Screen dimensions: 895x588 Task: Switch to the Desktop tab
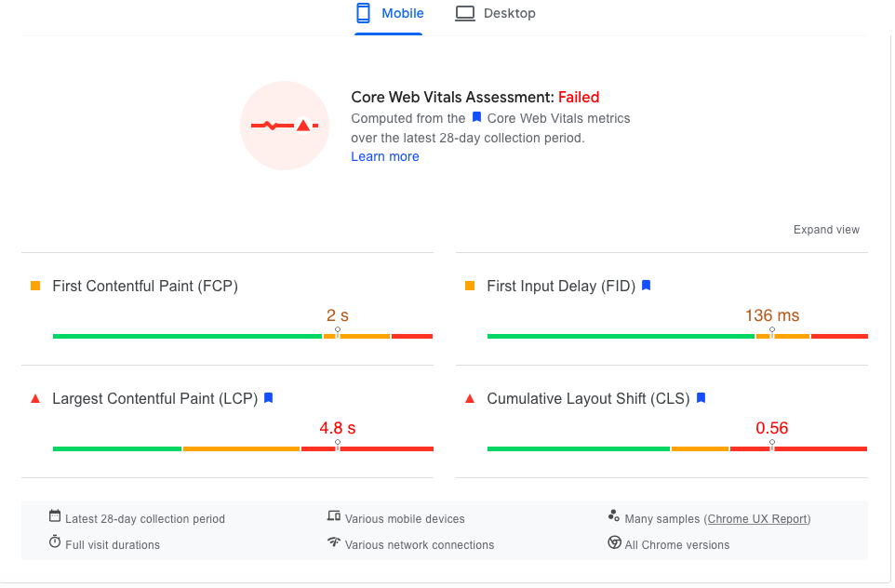tap(496, 14)
